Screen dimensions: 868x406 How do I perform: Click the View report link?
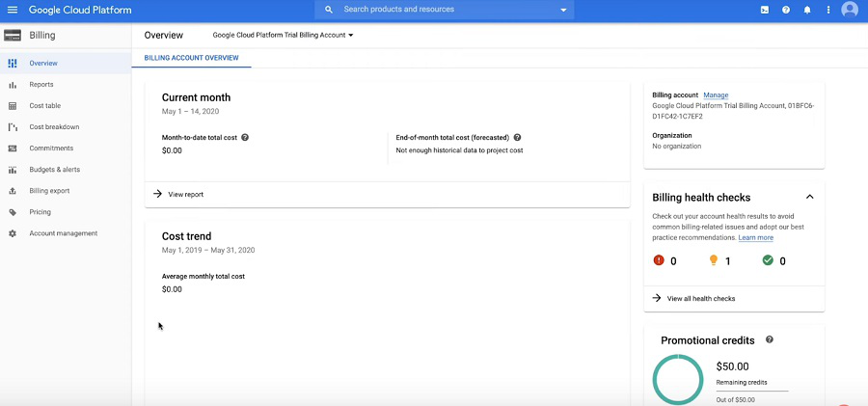[185, 195]
